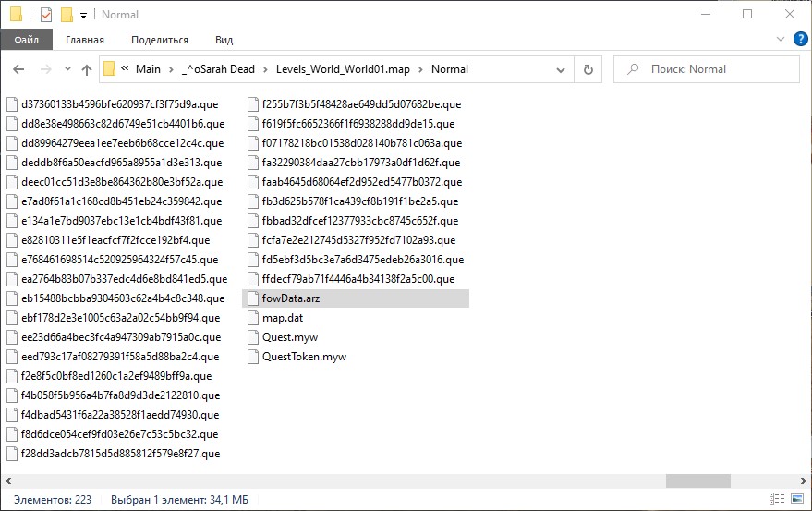Refresh the current folder view

[x=588, y=69]
